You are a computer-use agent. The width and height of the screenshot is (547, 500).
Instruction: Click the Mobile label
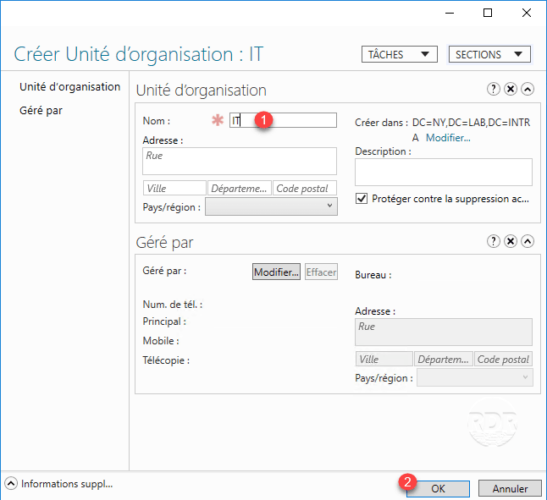[161, 341]
